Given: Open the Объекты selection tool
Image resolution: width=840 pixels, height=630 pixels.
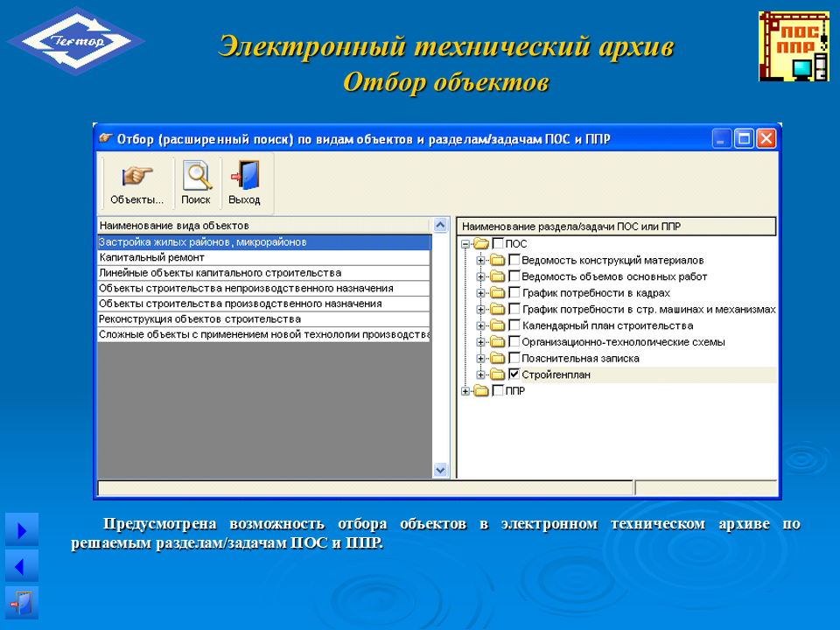Looking at the screenshot, I should pyautogui.click(x=136, y=184).
